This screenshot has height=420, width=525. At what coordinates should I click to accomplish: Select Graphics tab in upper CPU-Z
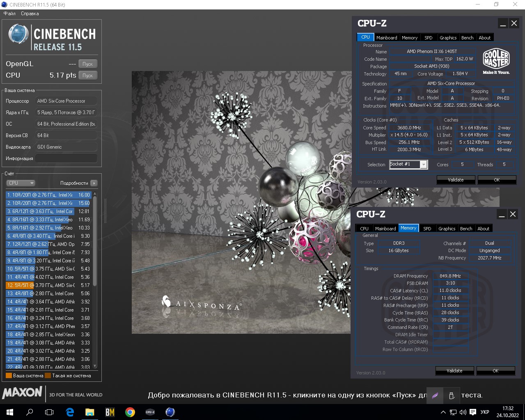click(448, 37)
